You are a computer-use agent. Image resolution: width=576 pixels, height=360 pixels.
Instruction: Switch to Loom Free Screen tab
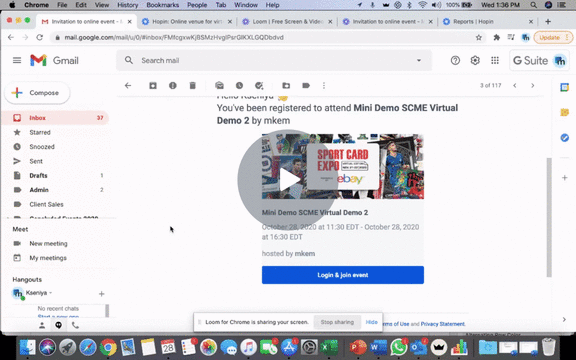click(x=288, y=22)
